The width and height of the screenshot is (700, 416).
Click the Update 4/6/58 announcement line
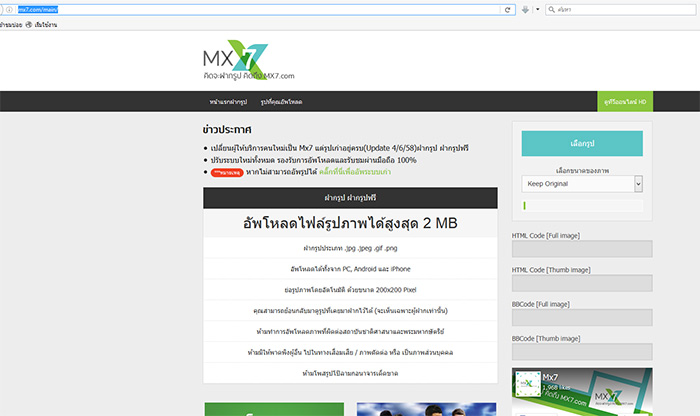point(339,148)
